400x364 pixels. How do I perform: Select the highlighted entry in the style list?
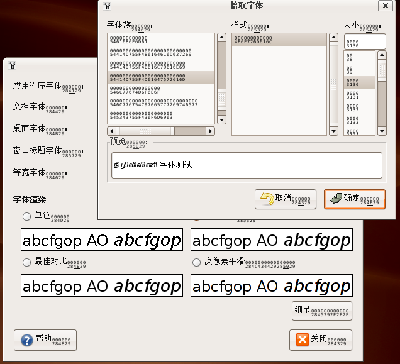click(279, 39)
